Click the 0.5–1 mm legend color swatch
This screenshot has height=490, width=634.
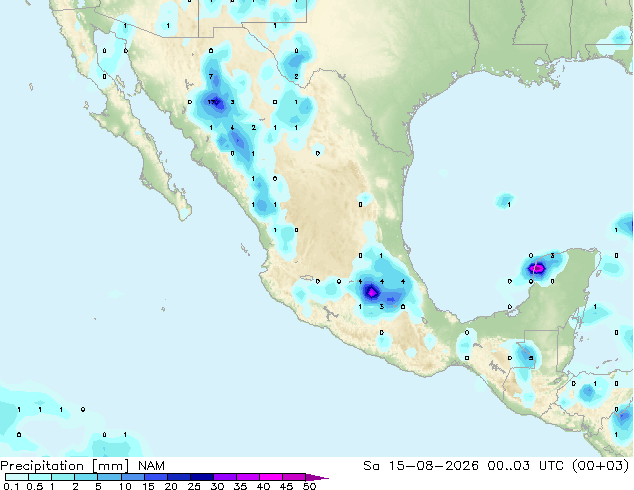(x=40, y=477)
